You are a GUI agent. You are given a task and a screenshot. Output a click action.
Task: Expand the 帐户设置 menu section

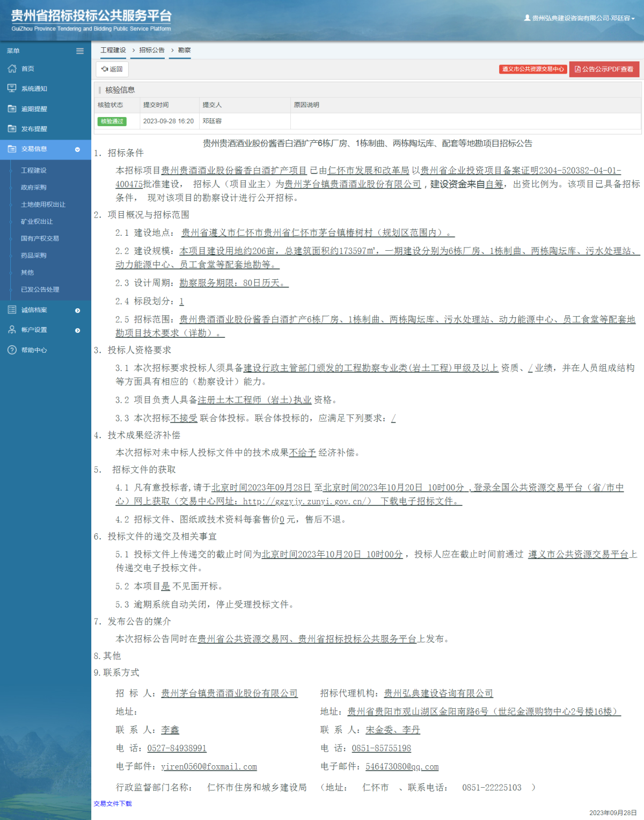[78, 330]
